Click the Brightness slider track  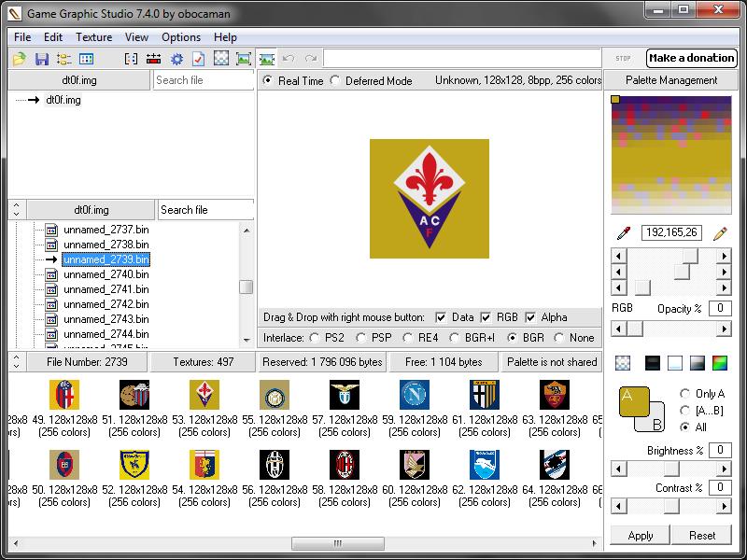(x=671, y=469)
